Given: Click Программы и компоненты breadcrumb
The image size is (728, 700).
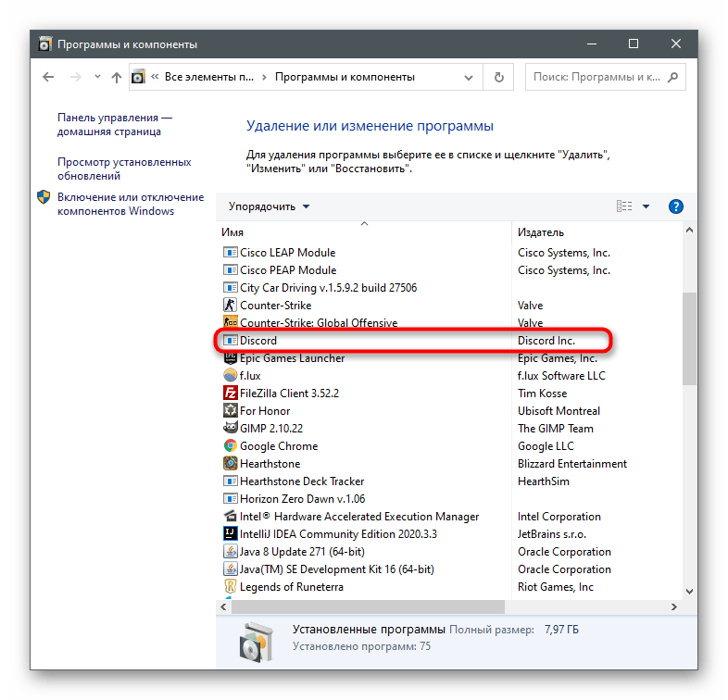Looking at the screenshot, I should pyautogui.click(x=345, y=77).
